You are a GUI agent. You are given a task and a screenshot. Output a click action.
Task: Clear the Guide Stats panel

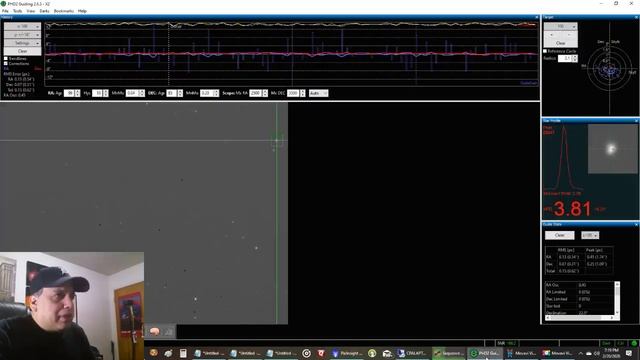560,236
